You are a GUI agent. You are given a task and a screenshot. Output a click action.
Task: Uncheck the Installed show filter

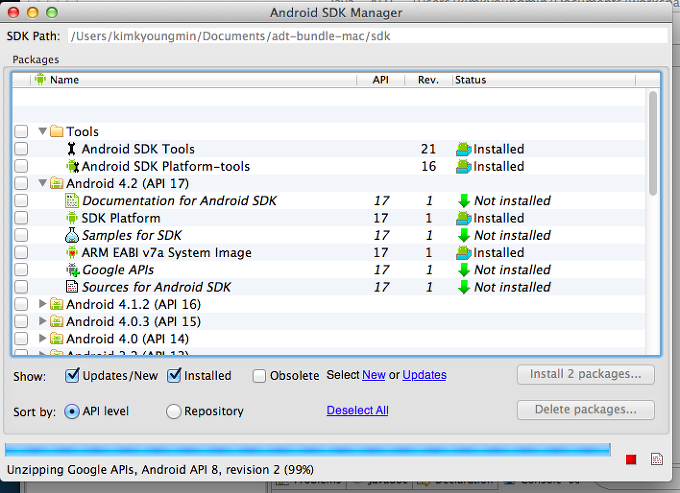point(174,375)
